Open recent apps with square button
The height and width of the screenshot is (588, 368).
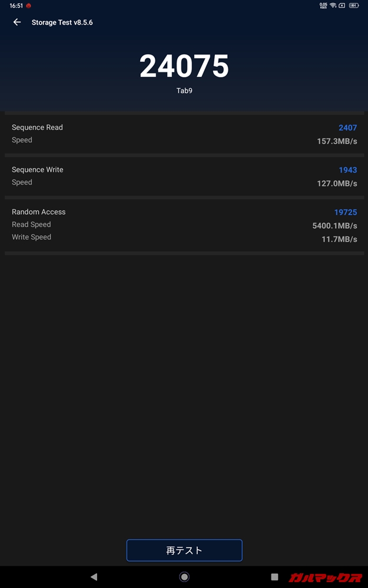click(274, 577)
